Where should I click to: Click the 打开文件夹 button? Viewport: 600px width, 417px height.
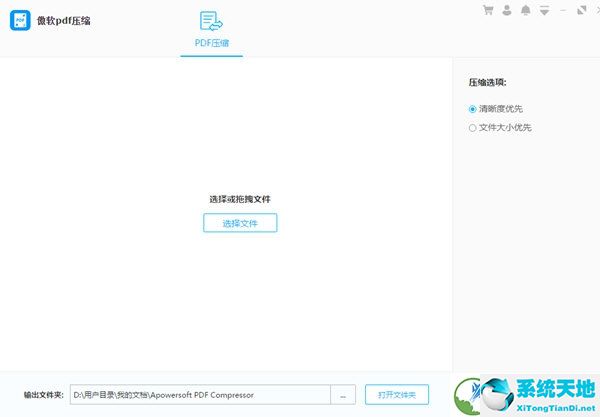tap(397, 395)
